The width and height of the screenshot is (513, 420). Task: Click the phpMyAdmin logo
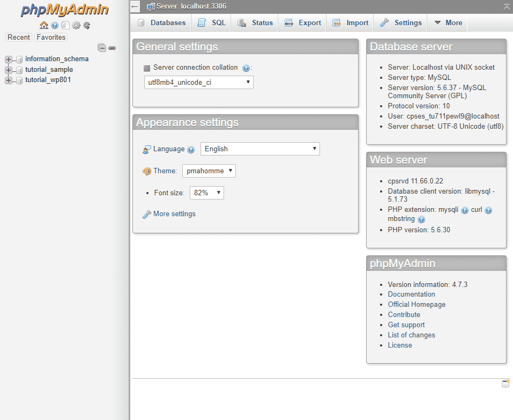pos(65,10)
